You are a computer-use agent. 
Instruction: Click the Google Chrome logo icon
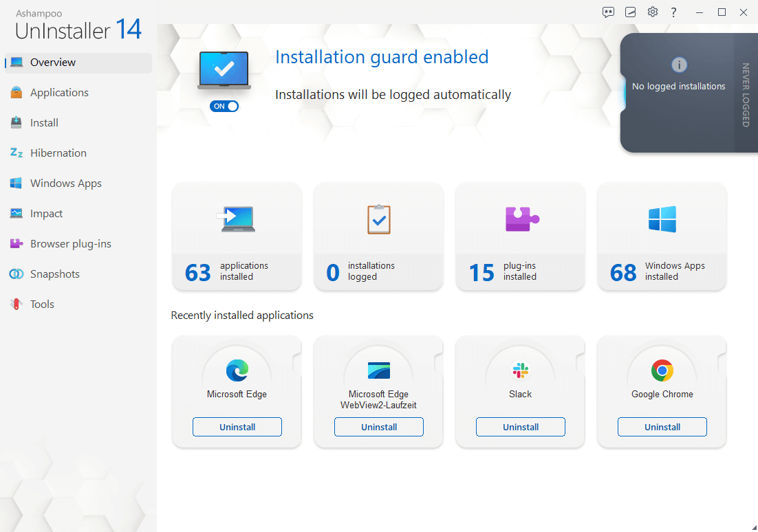662,370
